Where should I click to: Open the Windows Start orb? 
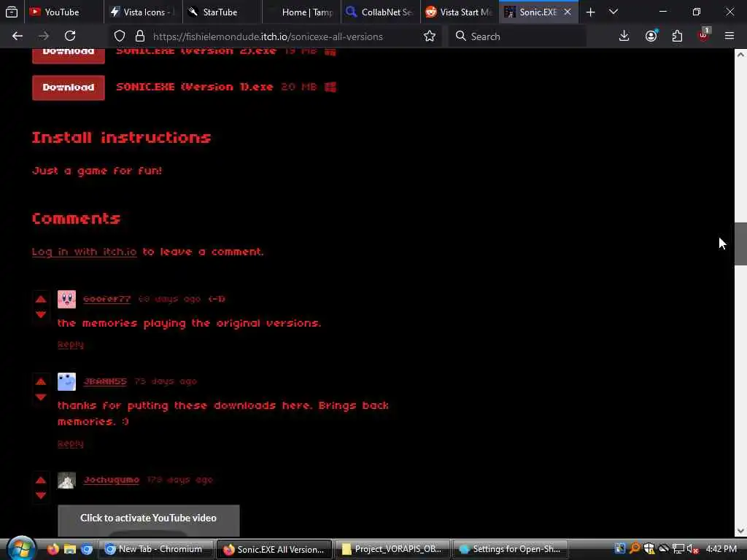pos(21,548)
